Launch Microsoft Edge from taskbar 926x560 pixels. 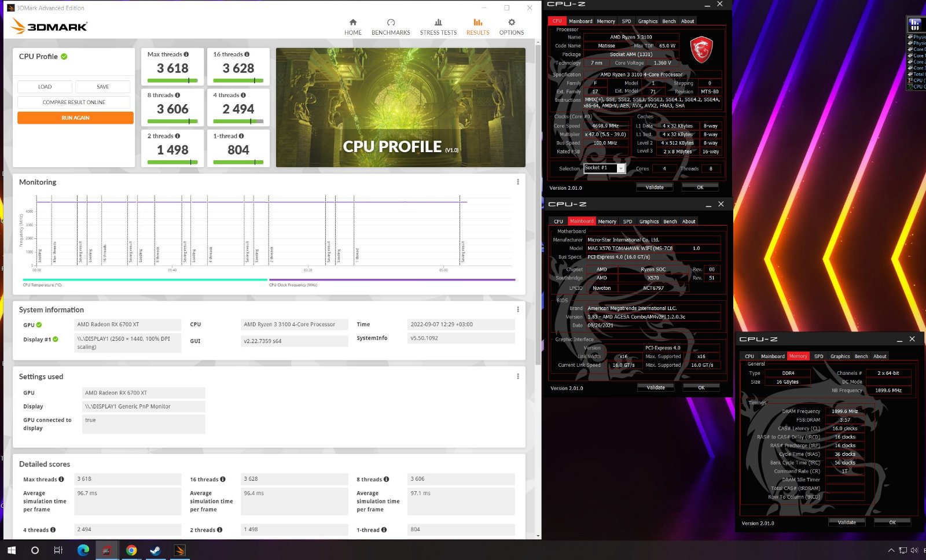click(83, 550)
